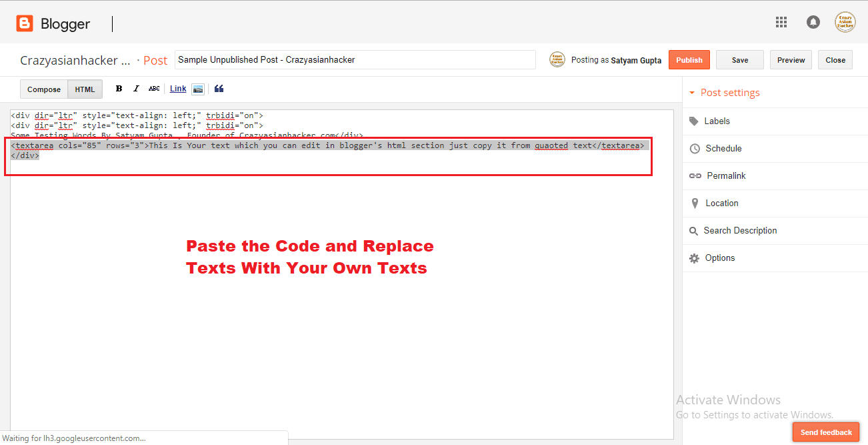
Task: Insert a blockquote with the quote icon
Action: (x=219, y=88)
